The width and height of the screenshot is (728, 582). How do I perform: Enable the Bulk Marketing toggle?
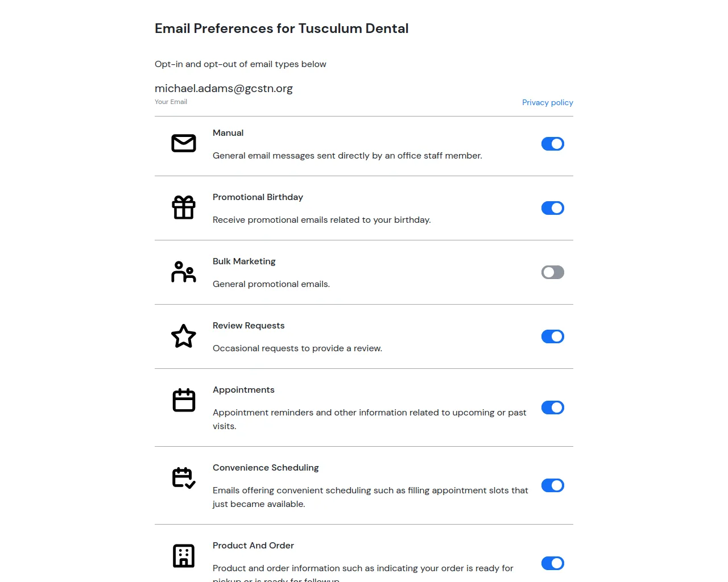point(552,272)
